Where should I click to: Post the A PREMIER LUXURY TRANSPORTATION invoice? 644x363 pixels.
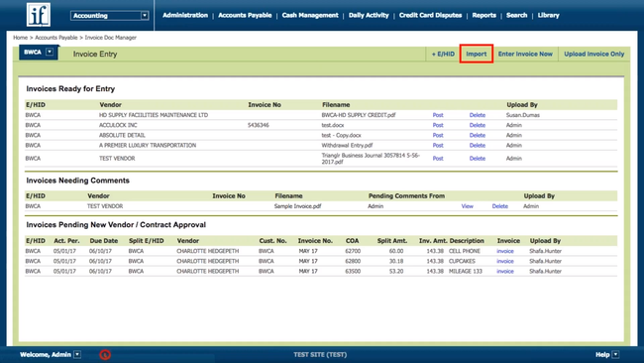tap(438, 145)
